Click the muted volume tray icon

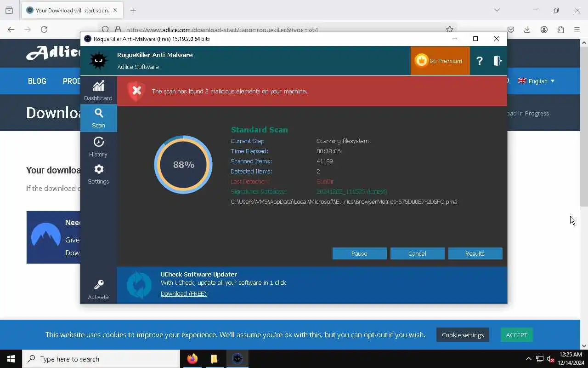click(551, 359)
